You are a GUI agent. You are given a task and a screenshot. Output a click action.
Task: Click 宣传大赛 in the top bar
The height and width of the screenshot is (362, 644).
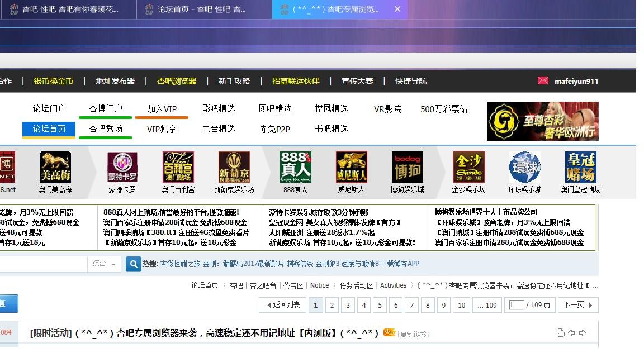pos(357,81)
